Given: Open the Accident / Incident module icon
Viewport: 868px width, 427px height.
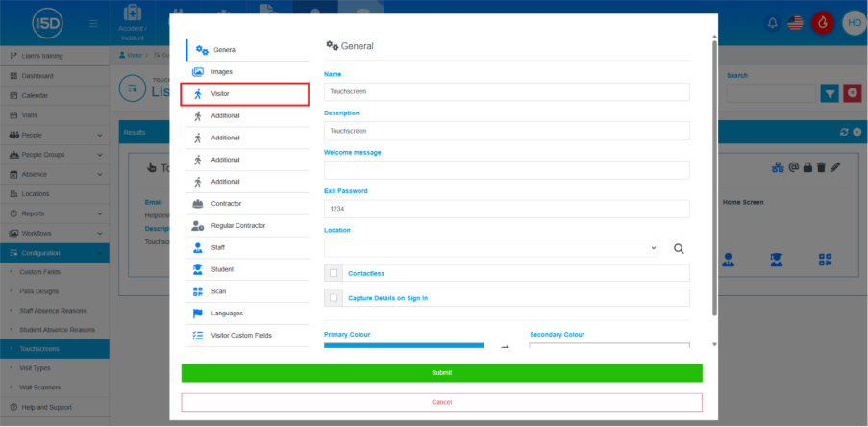Looking at the screenshot, I should point(133,23).
